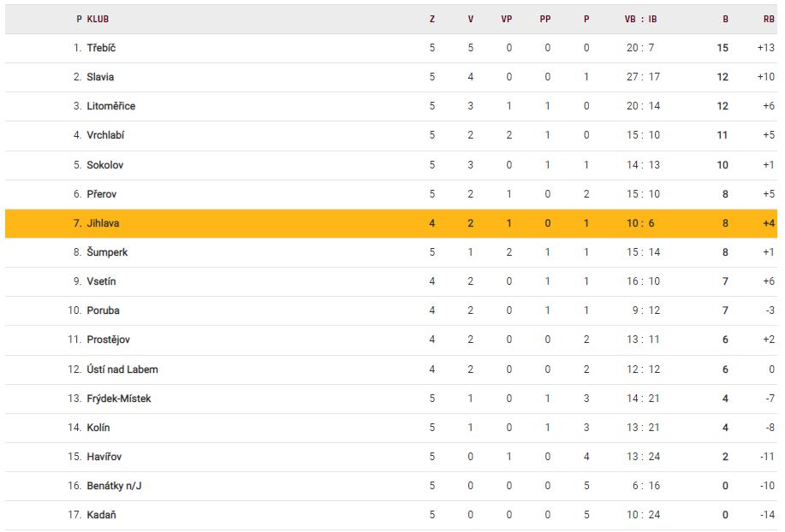Select the Litoměřice club row

point(110,106)
